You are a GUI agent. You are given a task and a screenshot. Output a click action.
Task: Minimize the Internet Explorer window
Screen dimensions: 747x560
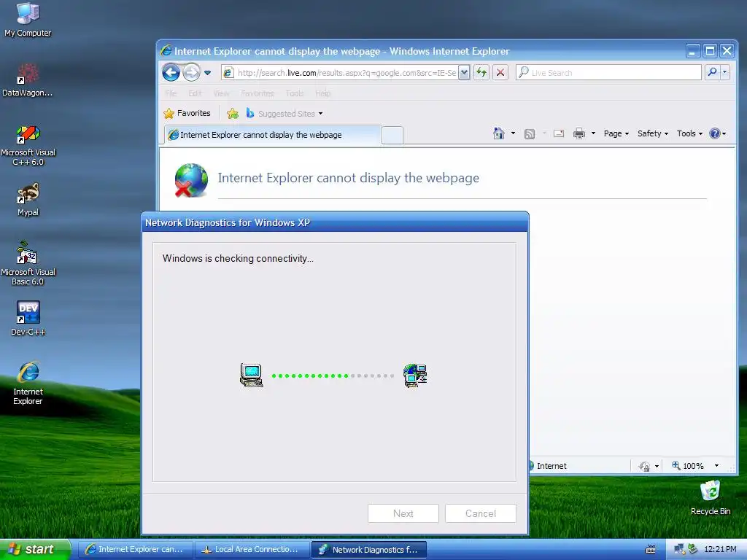(x=693, y=51)
